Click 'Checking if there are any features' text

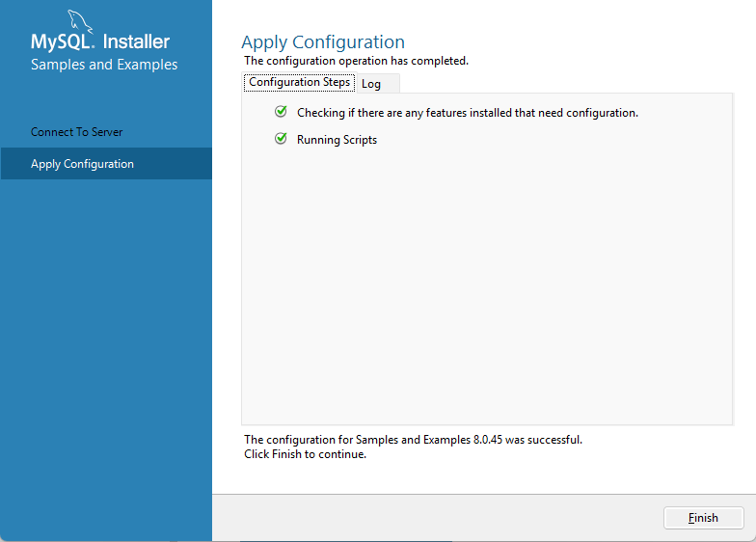click(467, 113)
